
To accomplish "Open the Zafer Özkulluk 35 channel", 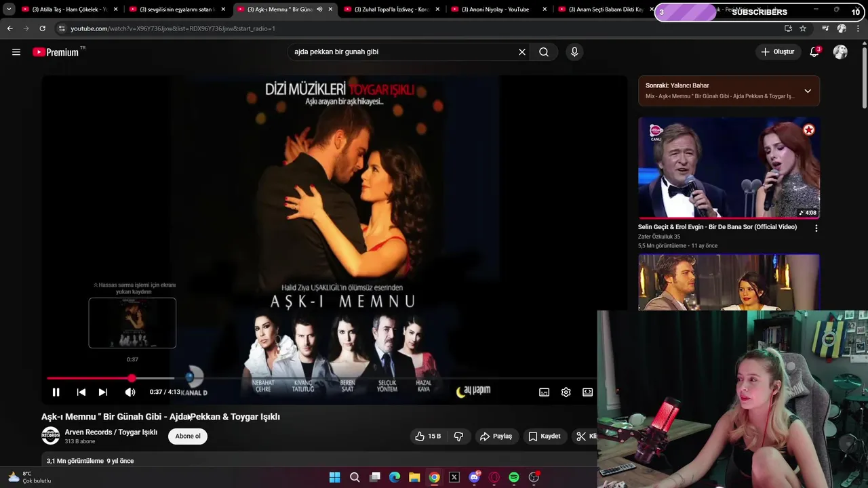I will 659,237.
